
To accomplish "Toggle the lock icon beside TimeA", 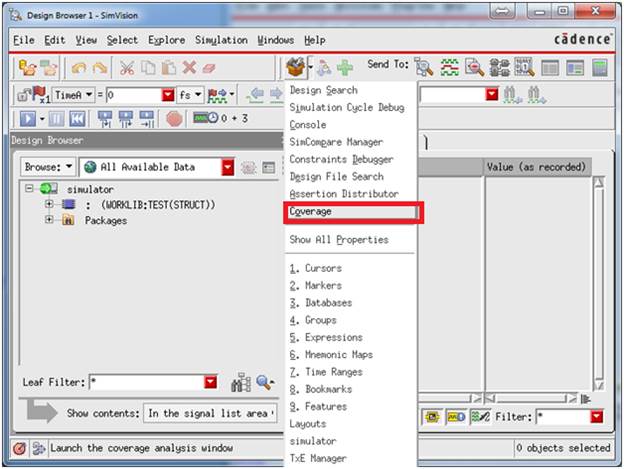I will (x=23, y=95).
